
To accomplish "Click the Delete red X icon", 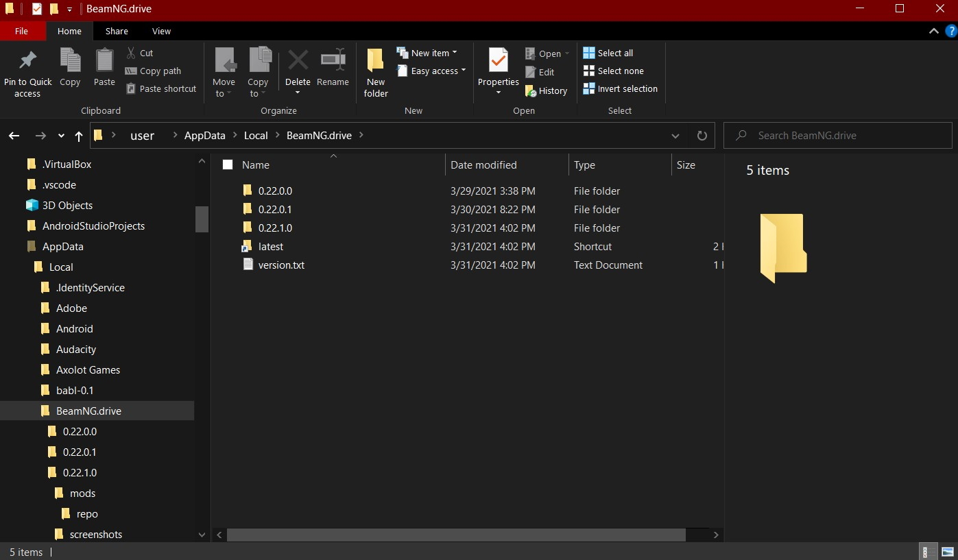I will [298, 60].
